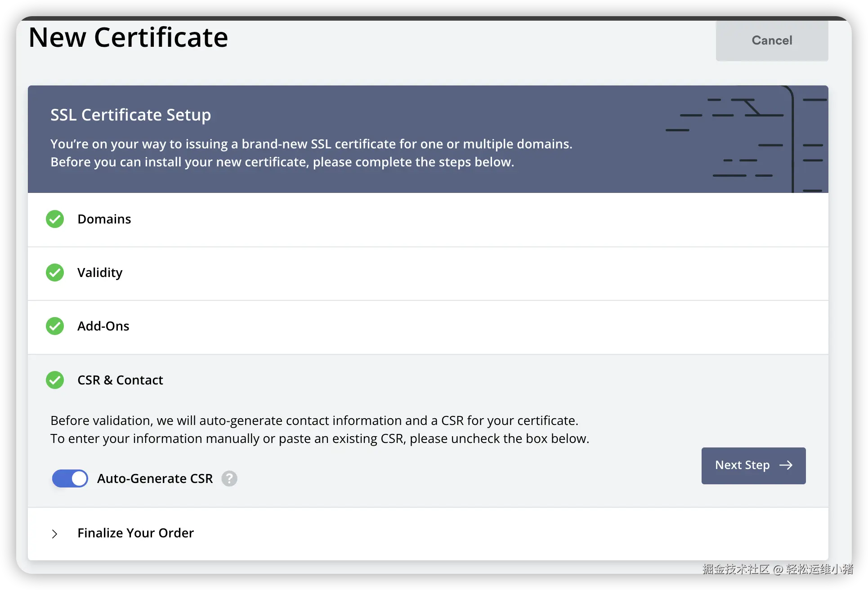Cancel the new certificate setup
The height and width of the screenshot is (590, 868).
tap(772, 40)
